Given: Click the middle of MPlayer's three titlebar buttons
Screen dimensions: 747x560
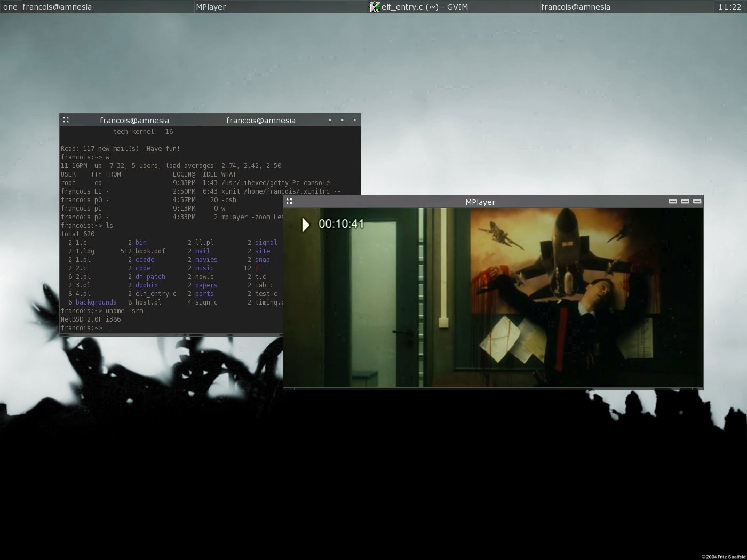Looking at the screenshot, I should click(685, 202).
